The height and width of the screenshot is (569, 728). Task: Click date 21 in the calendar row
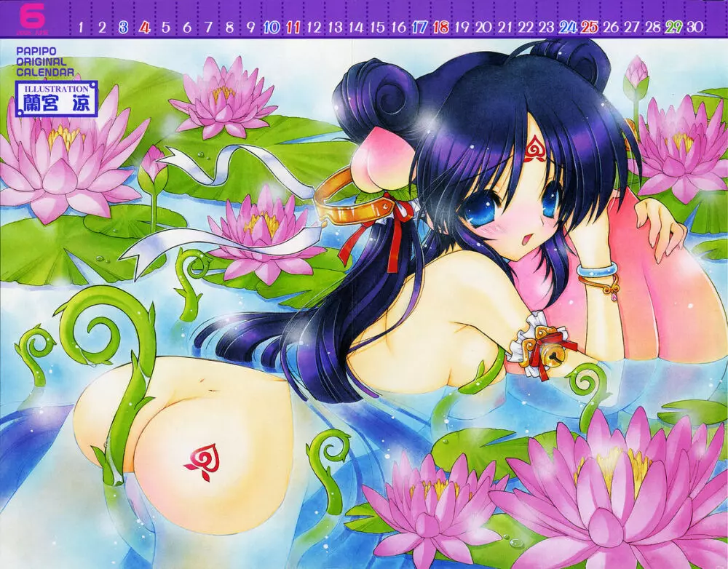point(505,28)
